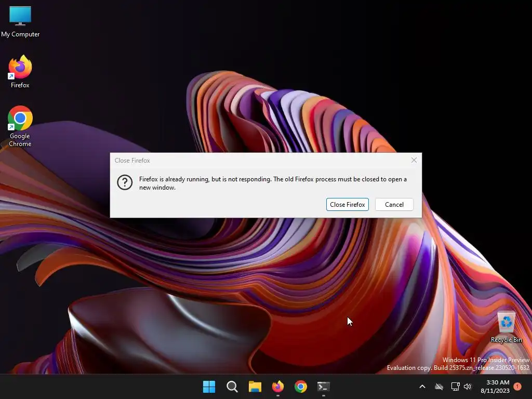Cancel the Close Firefox dialog
Viewport: 532px width, 399px height.
point(394,205)
